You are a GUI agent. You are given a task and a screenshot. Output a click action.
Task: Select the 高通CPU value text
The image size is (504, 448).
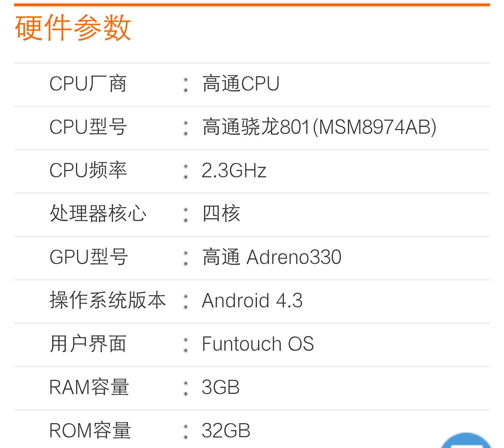click(x=241, y=84)
